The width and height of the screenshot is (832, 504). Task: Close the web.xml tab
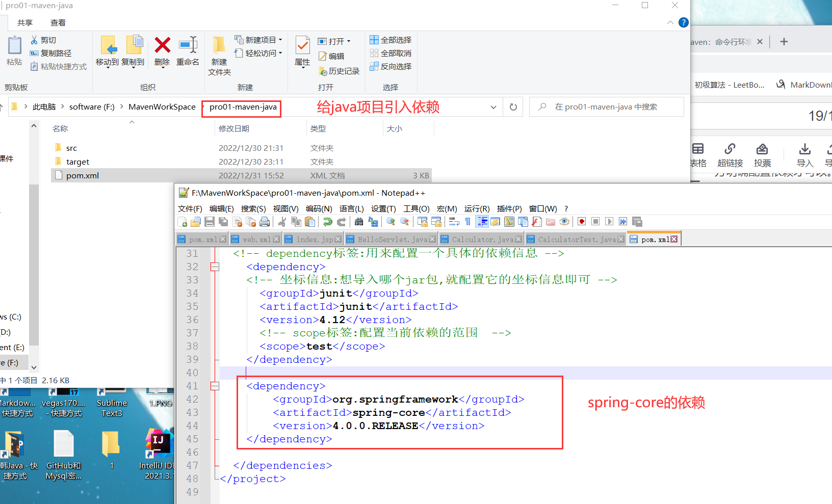276,239
